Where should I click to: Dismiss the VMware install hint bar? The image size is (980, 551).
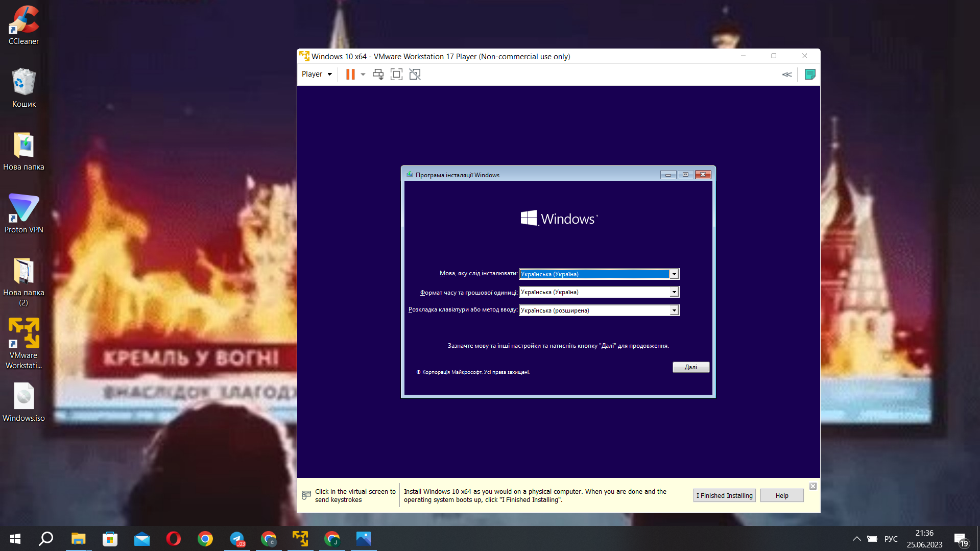point(813,486)
